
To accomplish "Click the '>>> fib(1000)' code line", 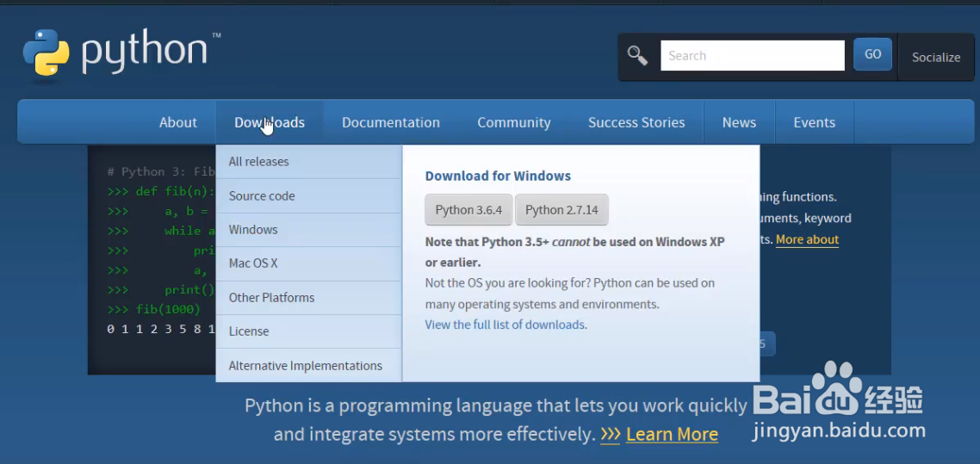I will click(154, 310).
